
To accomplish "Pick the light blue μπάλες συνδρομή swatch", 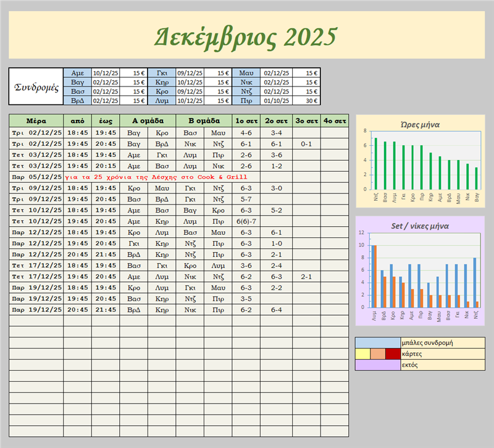I will pyautogui.click(x=377, y=343).
